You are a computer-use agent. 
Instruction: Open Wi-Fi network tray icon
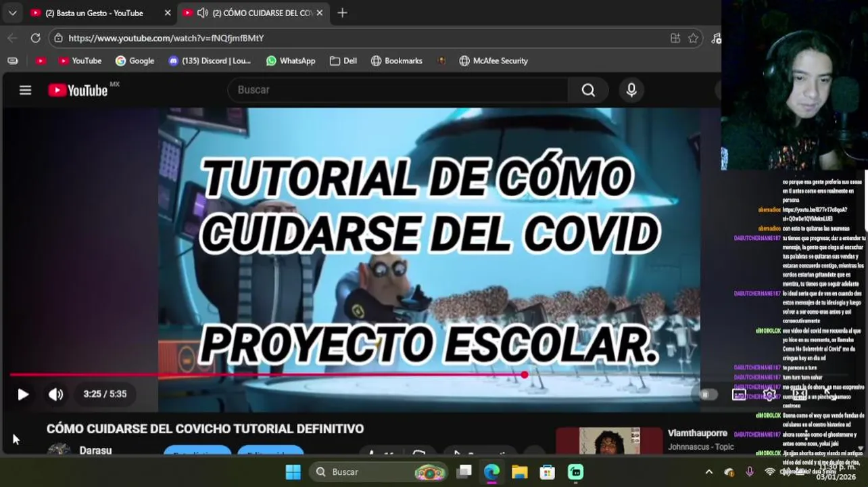(769, 471)
